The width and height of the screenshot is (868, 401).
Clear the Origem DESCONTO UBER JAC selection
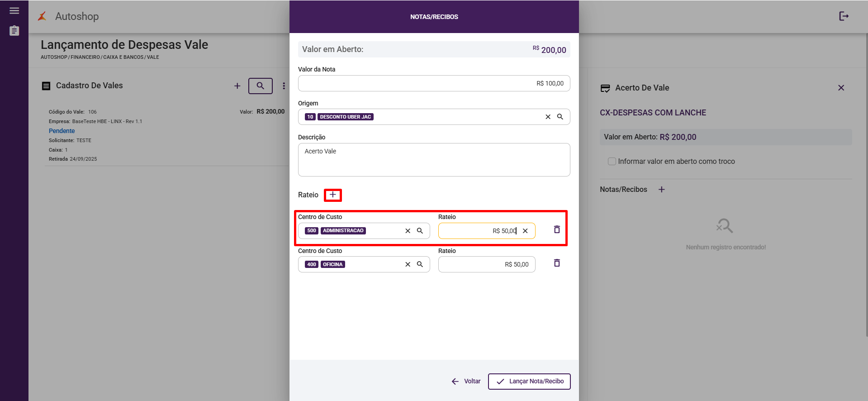tap(548, 117)
